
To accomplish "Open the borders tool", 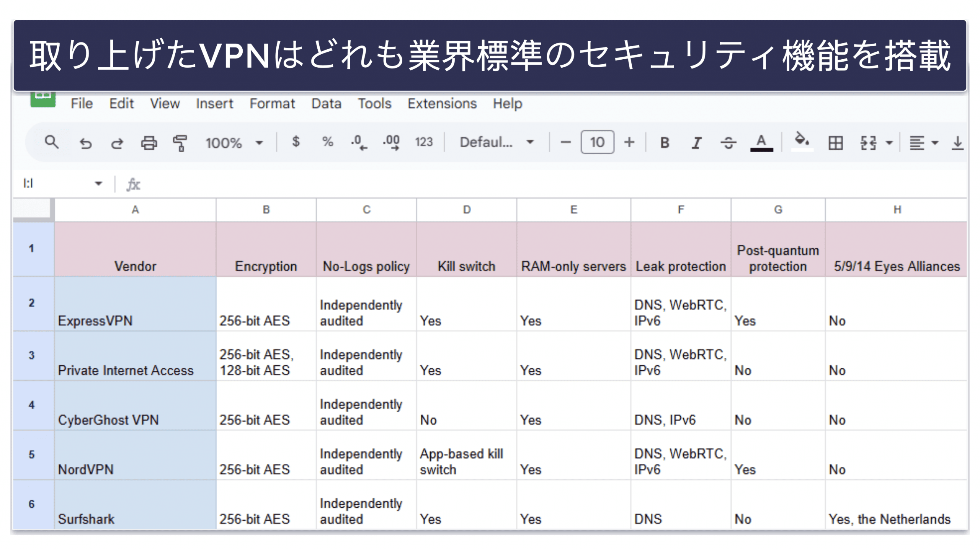I will [x=835, y=143].
